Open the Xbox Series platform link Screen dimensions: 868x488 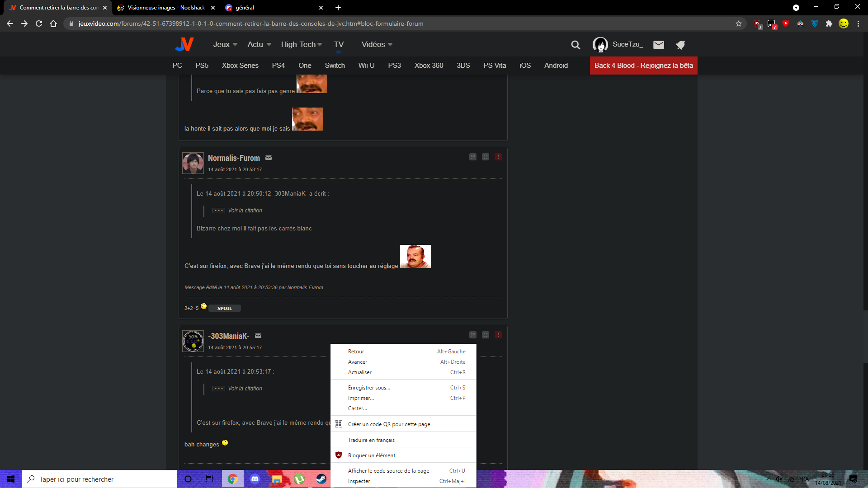point(240,66)
